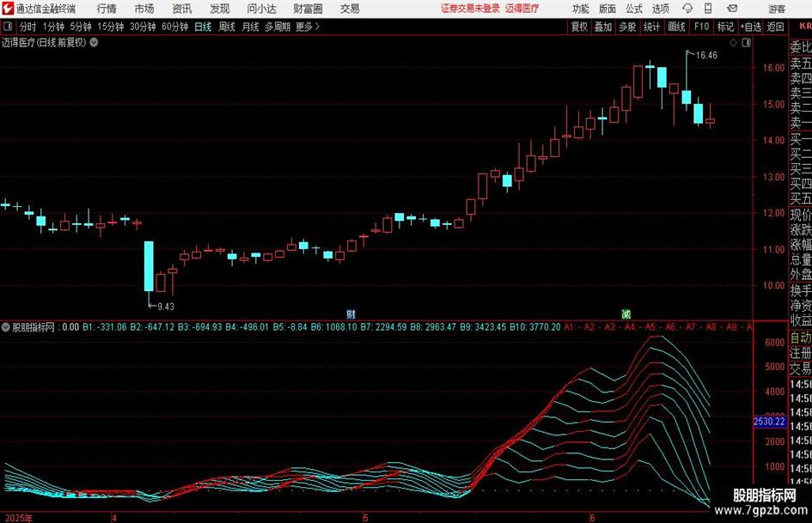The height and width of the screenshot is (523, 812).
Task: Open the 发现 menu
Action: 220,9
